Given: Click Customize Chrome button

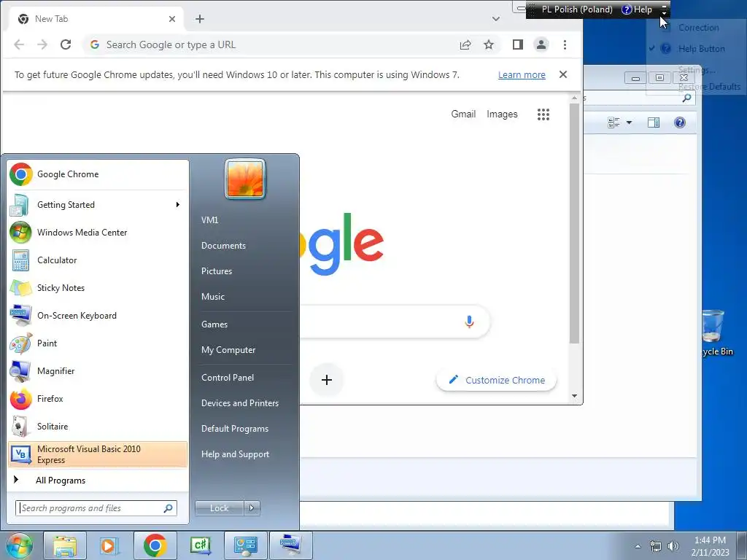Looking at the screenshot, I should (496, 380).
